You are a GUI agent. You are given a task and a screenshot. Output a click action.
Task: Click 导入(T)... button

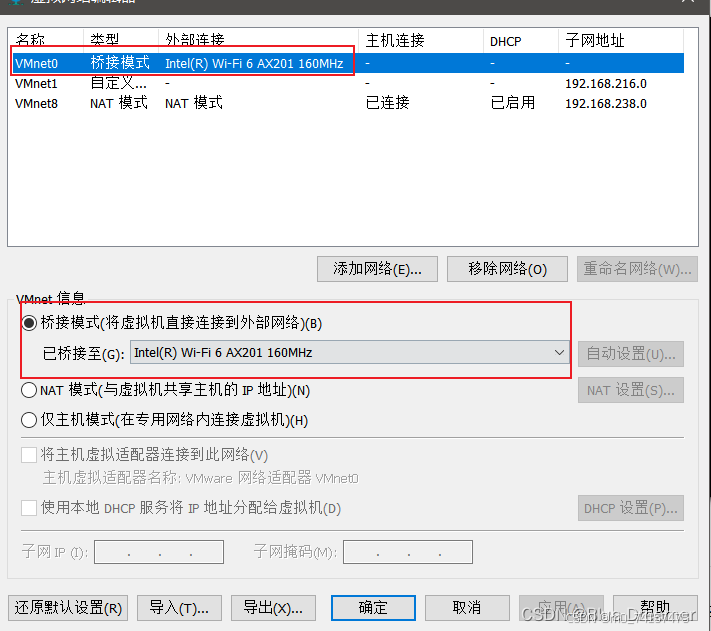(x=179, y=608)
